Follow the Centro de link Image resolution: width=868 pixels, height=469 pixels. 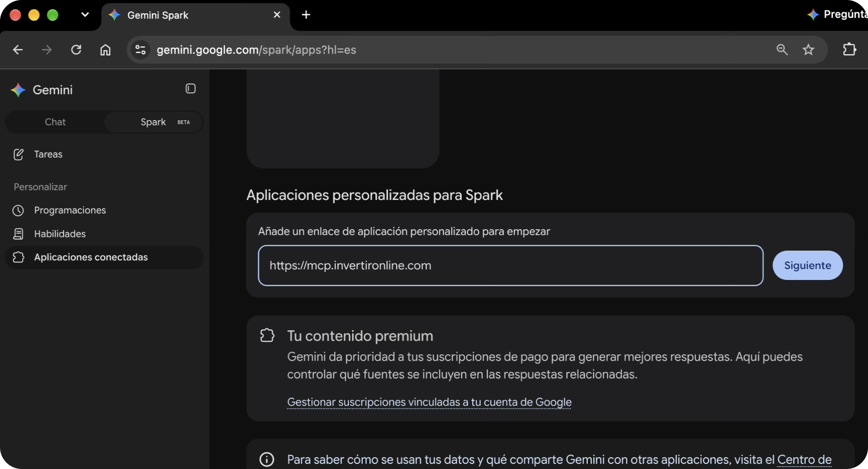(x=804, y=460)
